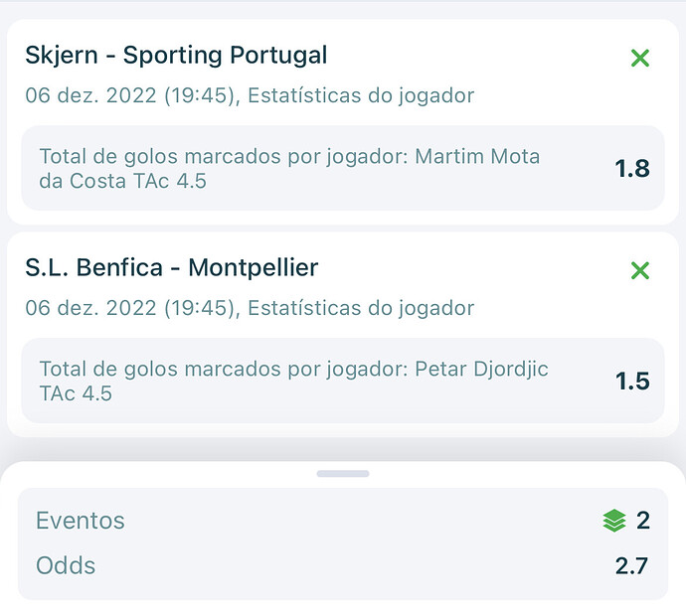Select the Martim Mota da Costa TAc 4.5 selection
This screenshot has height=616, width=686.
(x=289, y=168)
